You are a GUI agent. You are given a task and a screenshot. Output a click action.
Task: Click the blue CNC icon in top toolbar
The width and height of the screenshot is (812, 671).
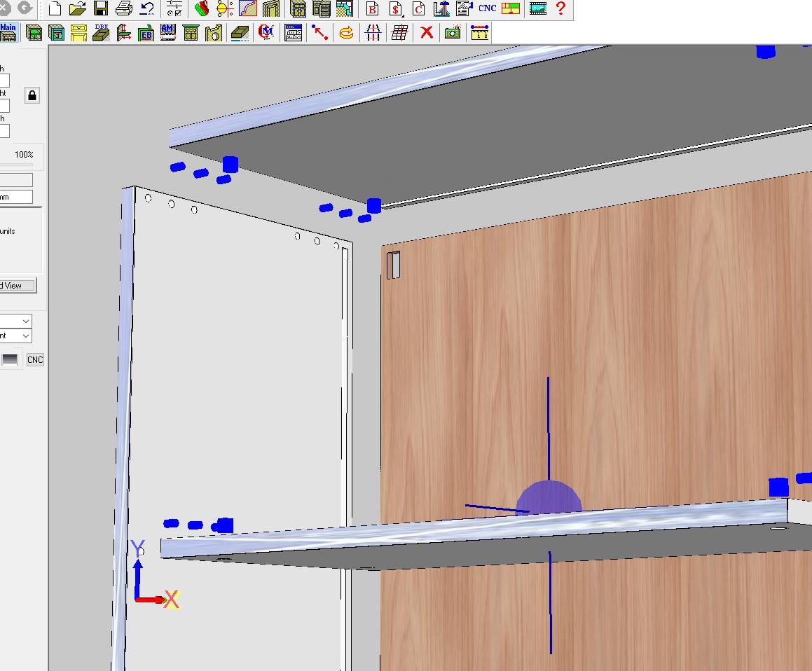487,9
